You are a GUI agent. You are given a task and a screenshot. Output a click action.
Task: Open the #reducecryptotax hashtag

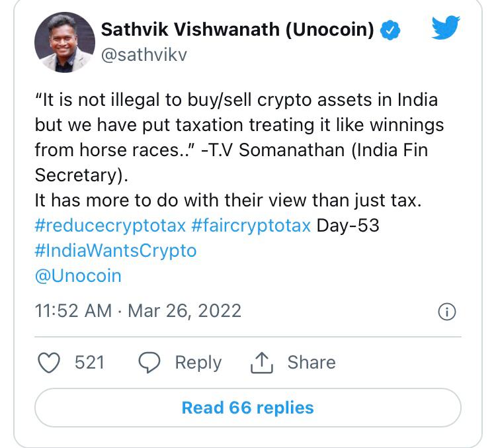pos(110,226)
